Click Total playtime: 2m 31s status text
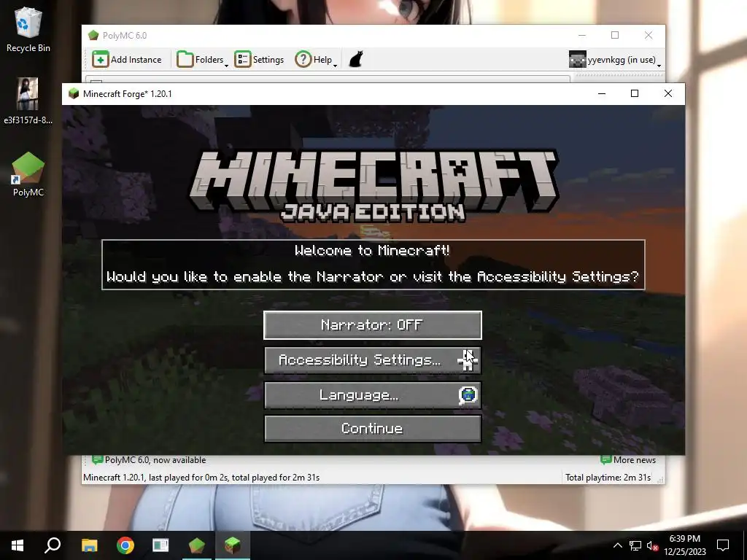 608,478
